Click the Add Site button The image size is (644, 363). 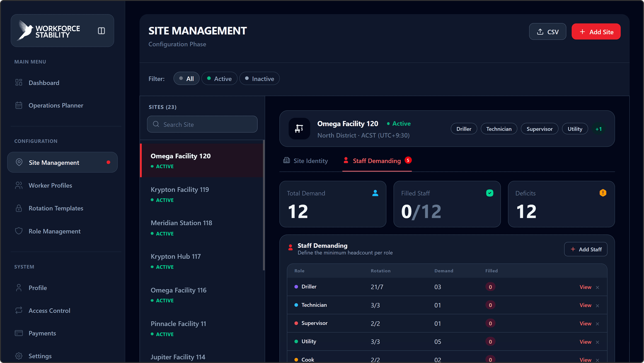tap(596, 32)
